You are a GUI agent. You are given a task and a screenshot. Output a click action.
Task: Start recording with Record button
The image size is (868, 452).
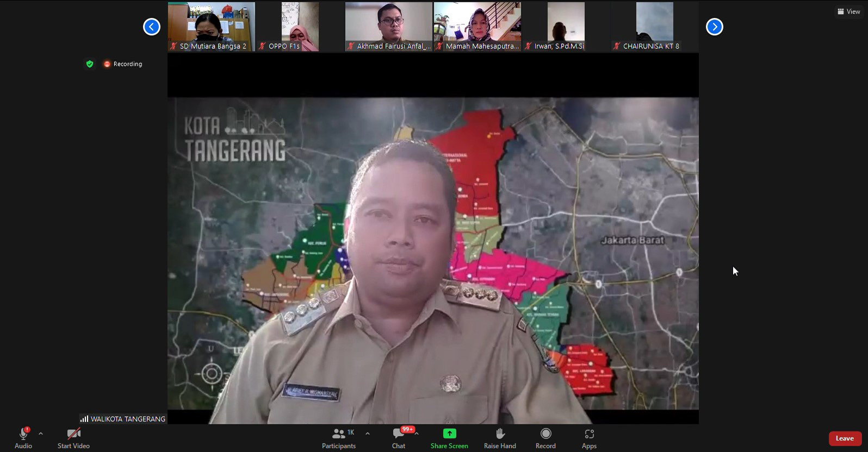coord(545,438)
